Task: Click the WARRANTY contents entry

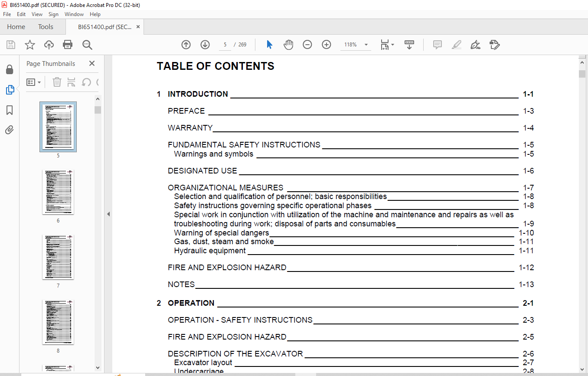Action: 351,128
